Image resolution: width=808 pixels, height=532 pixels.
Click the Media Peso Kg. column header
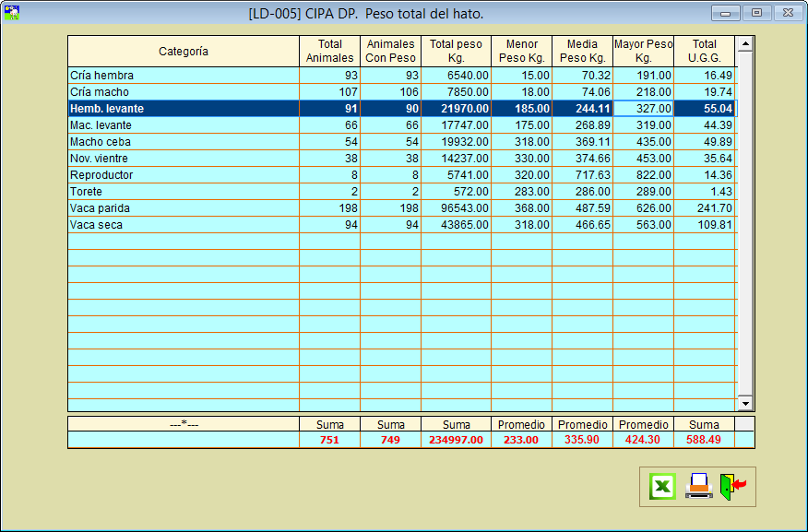(x=582, y=52)
